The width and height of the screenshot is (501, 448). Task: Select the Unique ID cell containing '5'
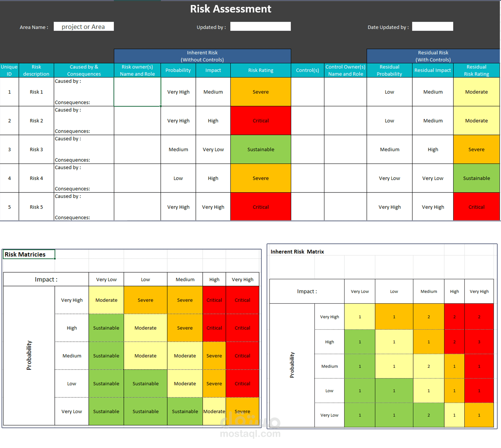(9, 207)
